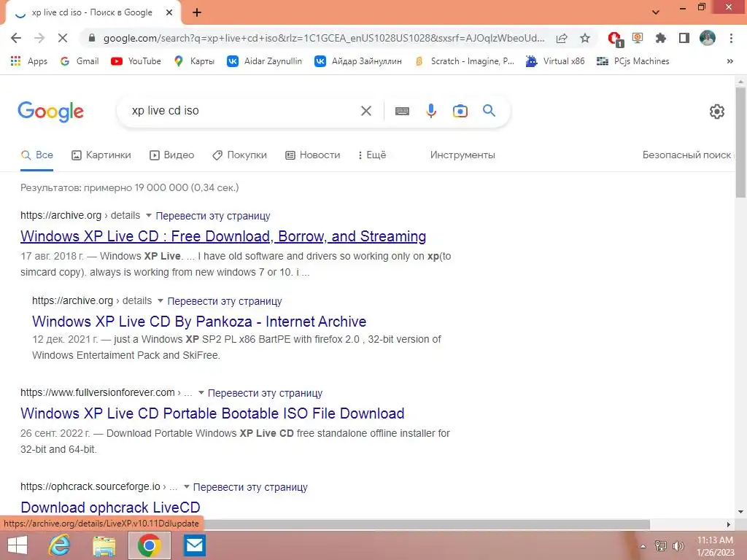Click the horizontal scrollbar thumb
Screen dimensions: 747x560
pos(426,524)
